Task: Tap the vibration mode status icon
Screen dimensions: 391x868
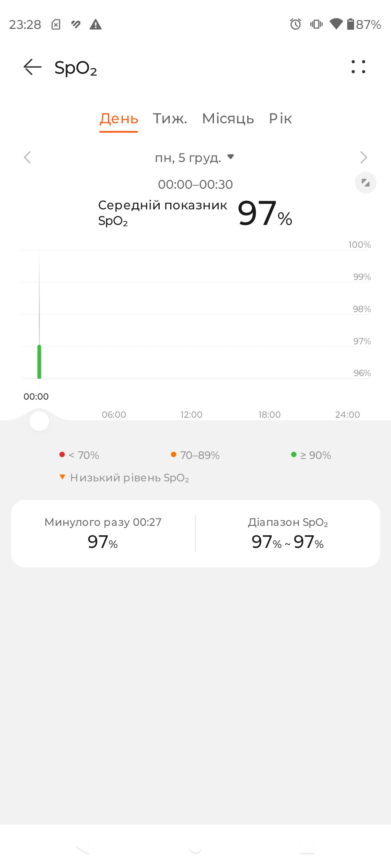Action: 316,24
